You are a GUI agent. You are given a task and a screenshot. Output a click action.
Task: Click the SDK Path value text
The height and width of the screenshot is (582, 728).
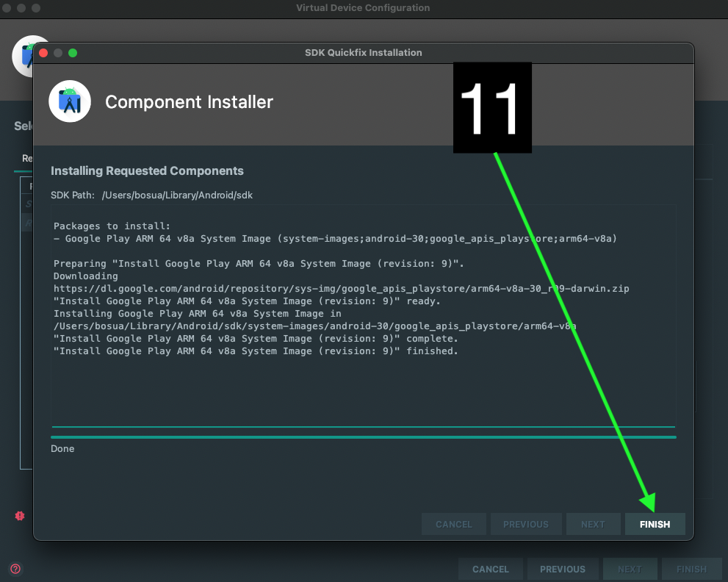tap(177, 195)
